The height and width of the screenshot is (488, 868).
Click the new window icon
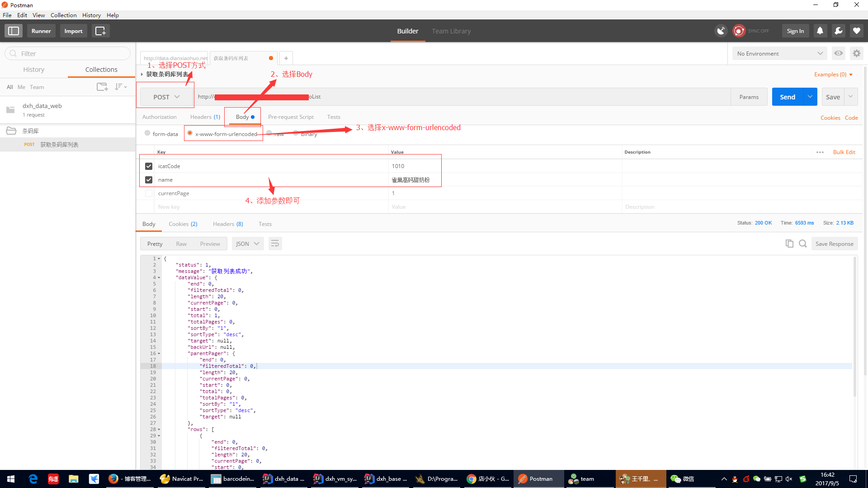(x=100, y=31)
